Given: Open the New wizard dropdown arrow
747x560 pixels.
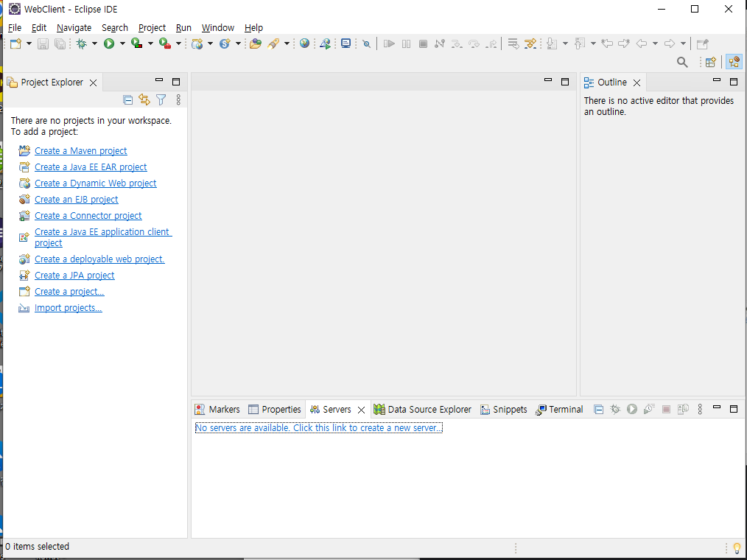Looking at the screenshot, I should [29, 44].
